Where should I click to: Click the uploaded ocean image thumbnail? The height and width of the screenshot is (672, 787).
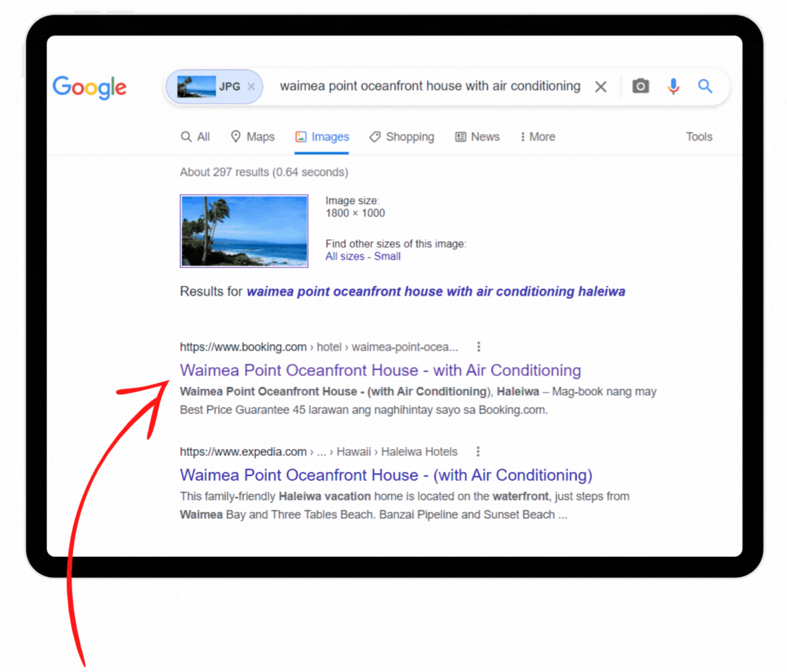click(244, 231)
